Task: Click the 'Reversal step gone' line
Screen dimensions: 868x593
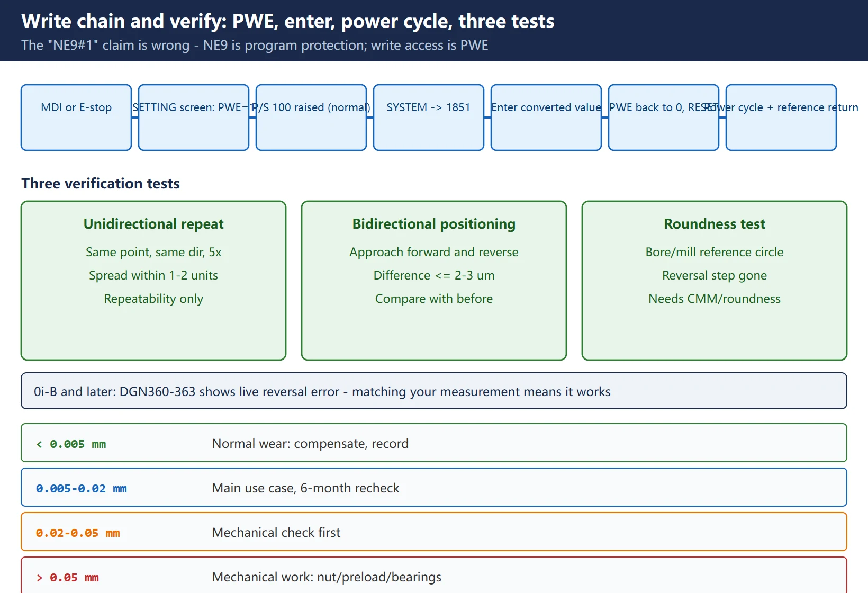Action: pyautogui.click(x=715, y=275)
